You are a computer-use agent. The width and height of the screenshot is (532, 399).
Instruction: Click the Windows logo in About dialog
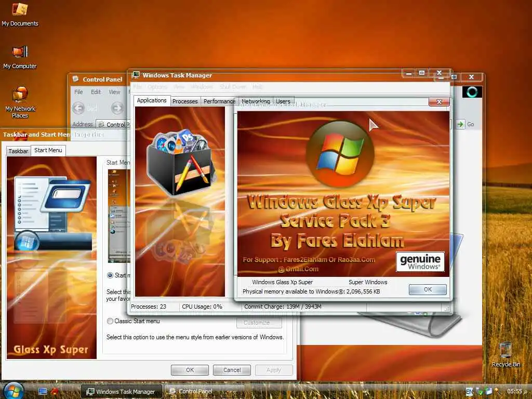pyautogui.click(x=340, y=154)
